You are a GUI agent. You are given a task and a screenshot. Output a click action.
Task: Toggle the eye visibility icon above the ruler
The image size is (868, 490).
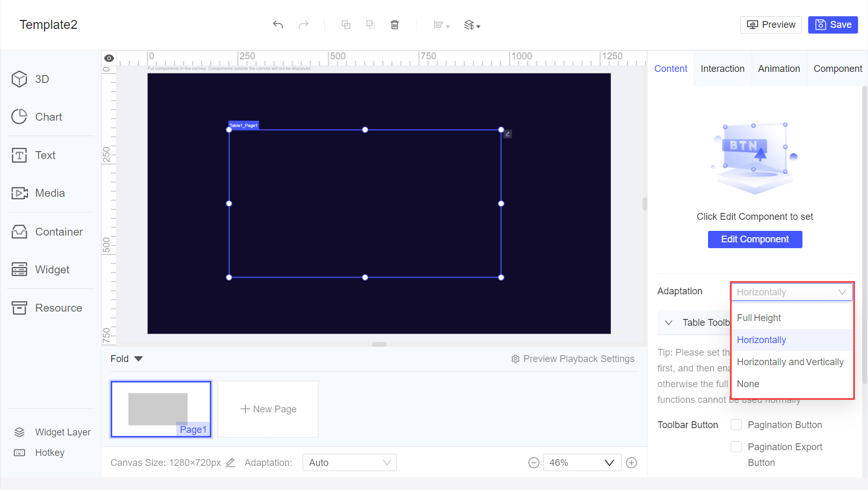pyautogui.click(x=109, y=58)
